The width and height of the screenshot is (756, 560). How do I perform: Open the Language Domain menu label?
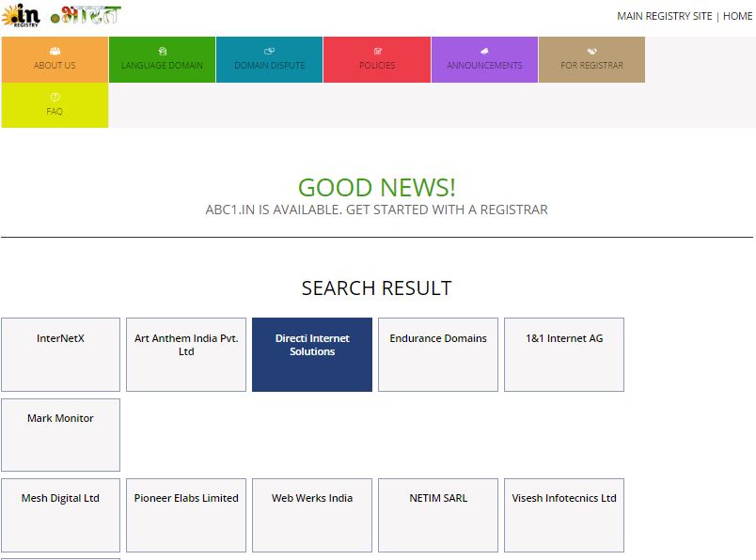[162, 65]
